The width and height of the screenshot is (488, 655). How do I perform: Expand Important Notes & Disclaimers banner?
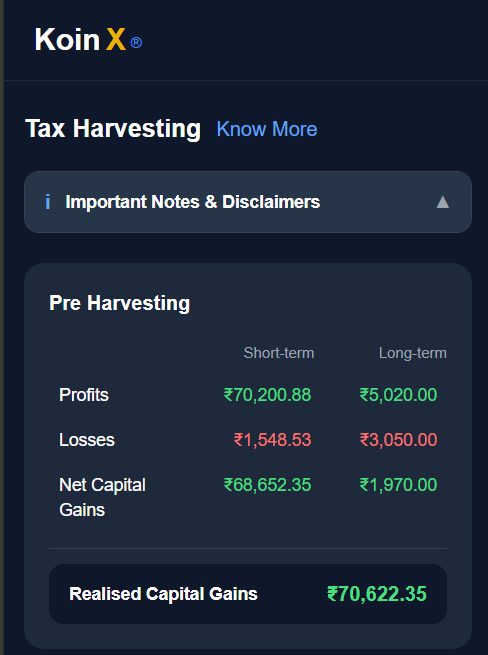point(248,202)
